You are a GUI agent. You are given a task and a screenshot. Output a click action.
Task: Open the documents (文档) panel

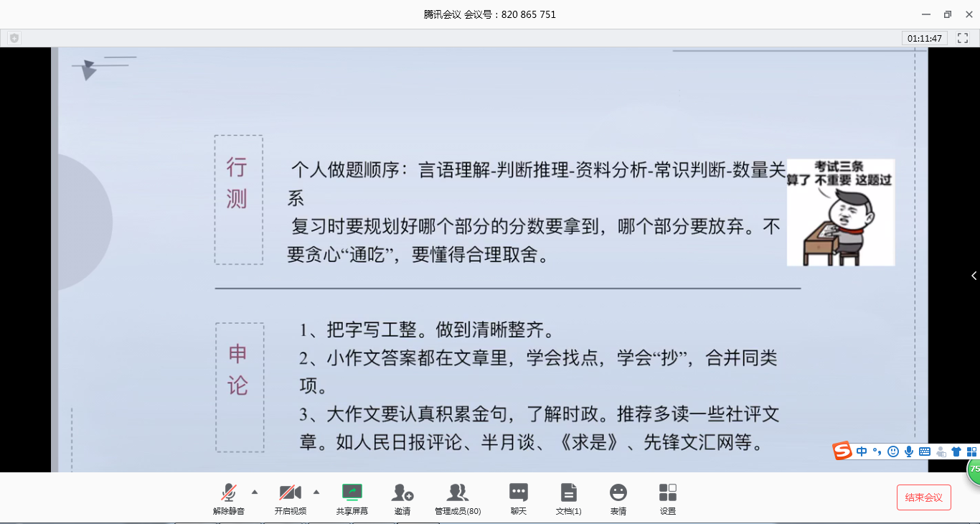[x=569, y=493]
